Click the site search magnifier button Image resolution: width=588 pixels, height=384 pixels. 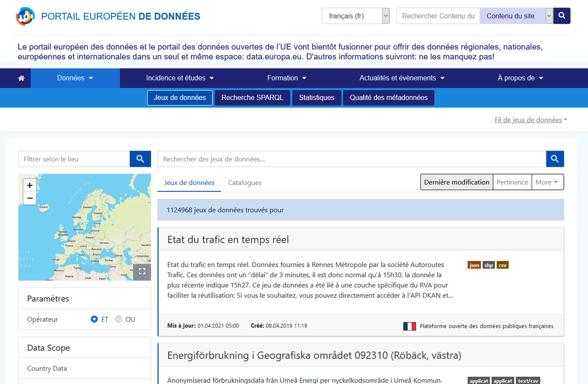point(562,16)
